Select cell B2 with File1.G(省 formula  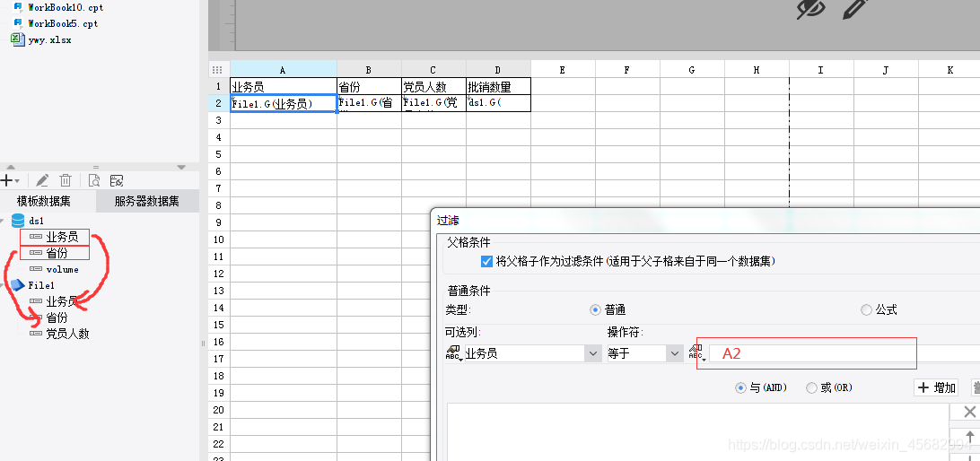[369, 103]
